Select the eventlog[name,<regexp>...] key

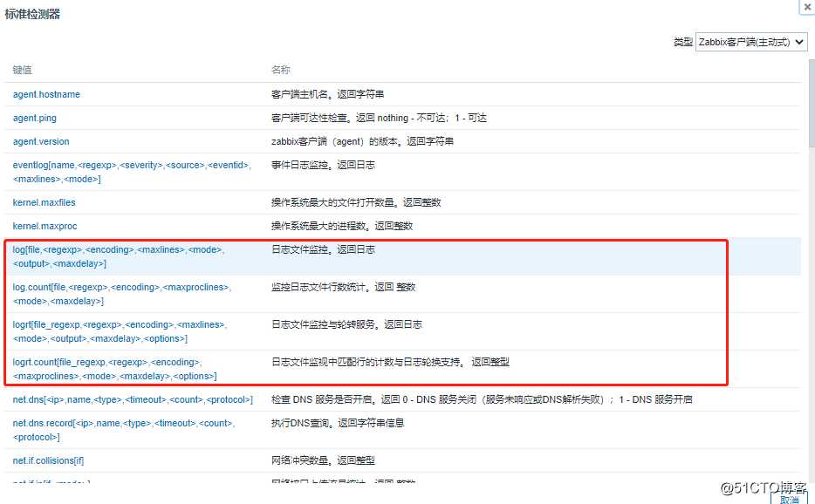[x=132, y=172]
